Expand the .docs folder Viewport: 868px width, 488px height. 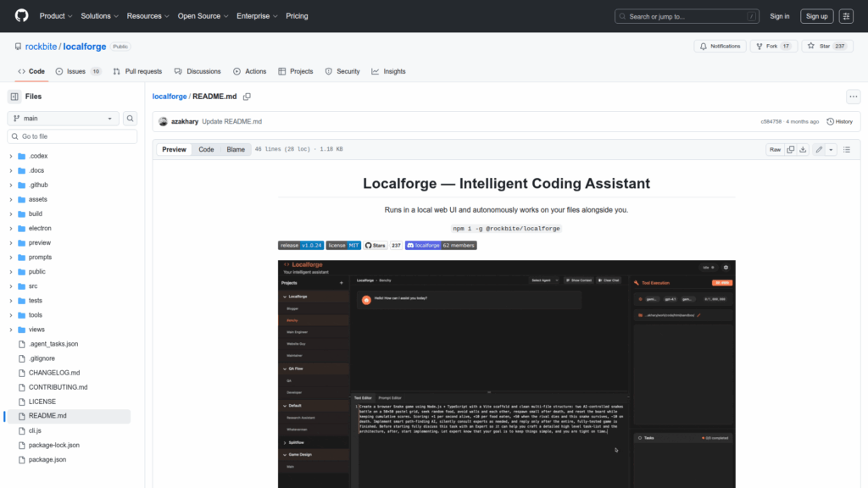point(11,170)
